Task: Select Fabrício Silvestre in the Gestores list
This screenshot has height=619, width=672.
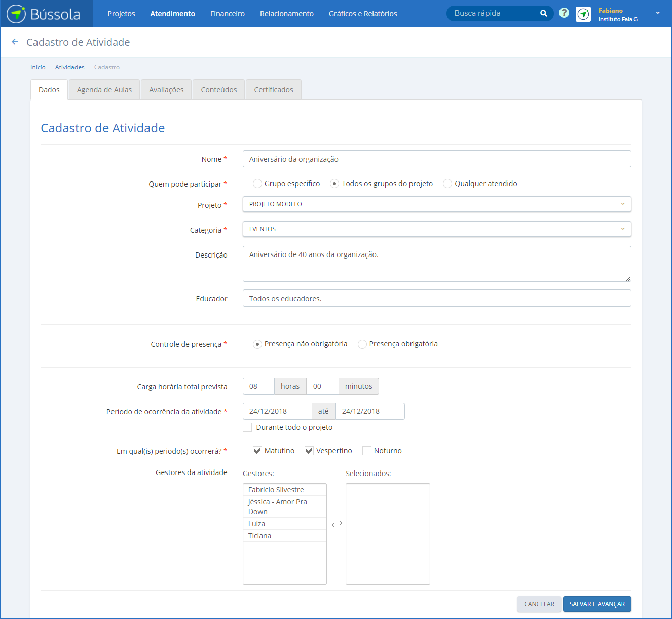Action: pos(276,490)
